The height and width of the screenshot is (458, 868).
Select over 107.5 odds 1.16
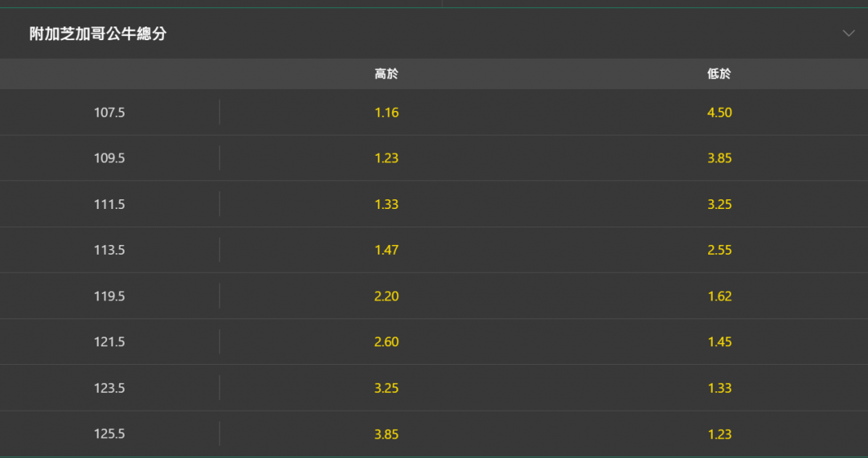click(x=387, y=112)
